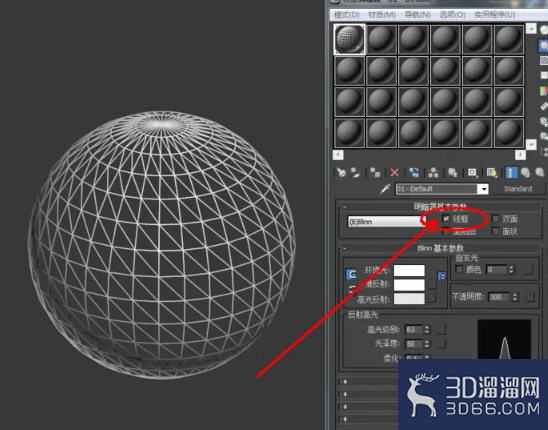Viewport: 548px width, 430px height.
Task: Select the wireframe sphere in the viewport
Action: [161, 245]
